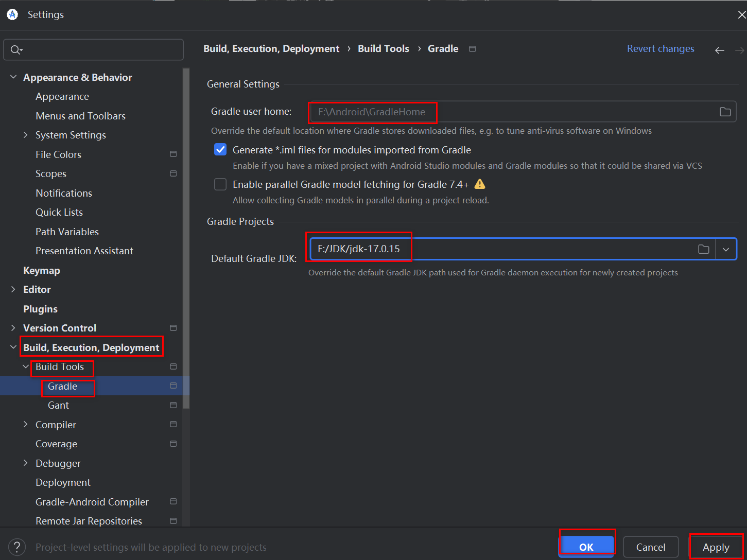This screenshot has width=747, height=560.
Task: Click the Android Studio logo in title bar
Action: 12,14
